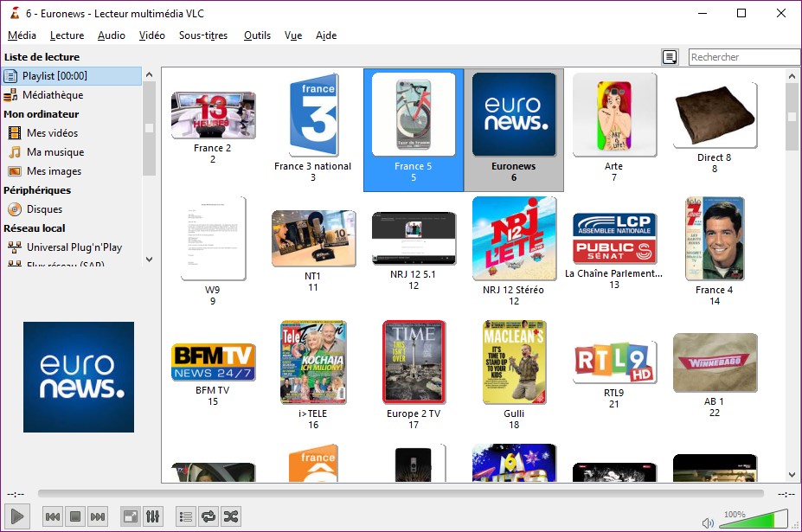802x532 pixels.
Task: Open the Outils menu
Action: coord(257,35)
